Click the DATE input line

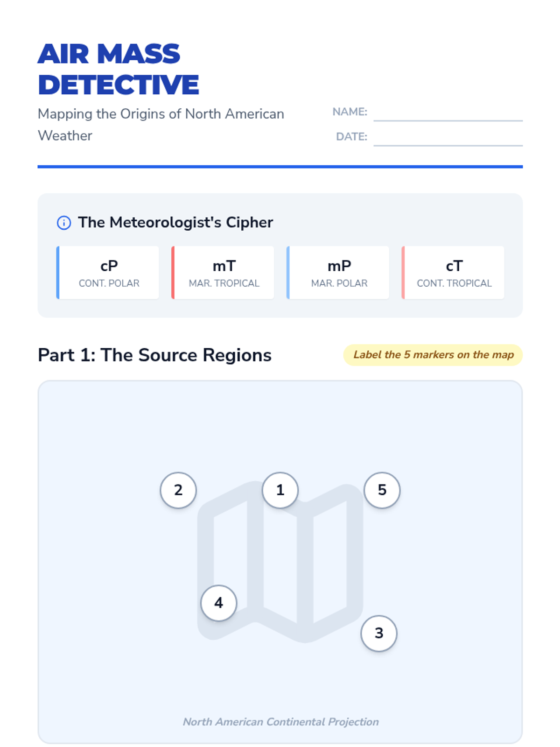[x=448, y=139]
